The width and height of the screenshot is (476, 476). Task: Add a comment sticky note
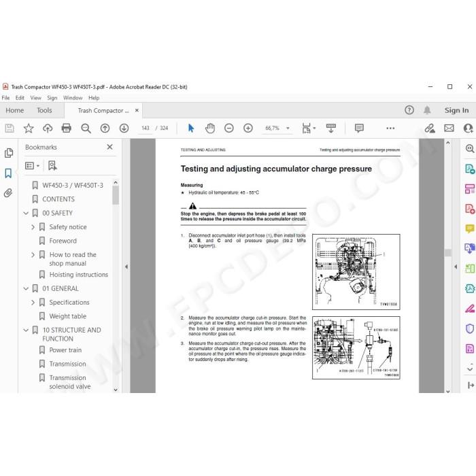coord(359,129)
